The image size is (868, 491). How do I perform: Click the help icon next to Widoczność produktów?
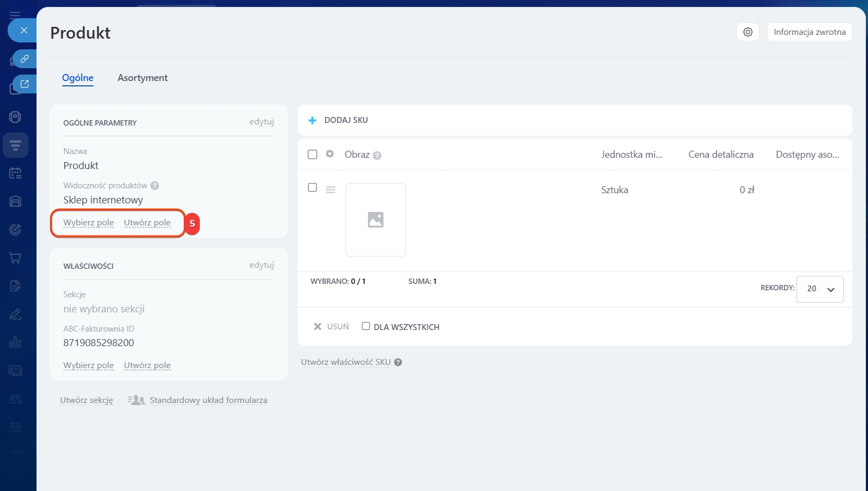click(x=155, y=186)
